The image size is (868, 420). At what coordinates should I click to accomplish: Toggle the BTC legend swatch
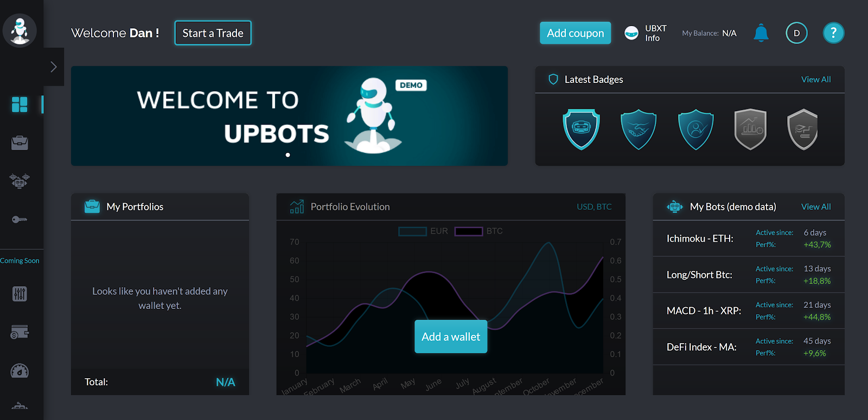click(469, 231)
